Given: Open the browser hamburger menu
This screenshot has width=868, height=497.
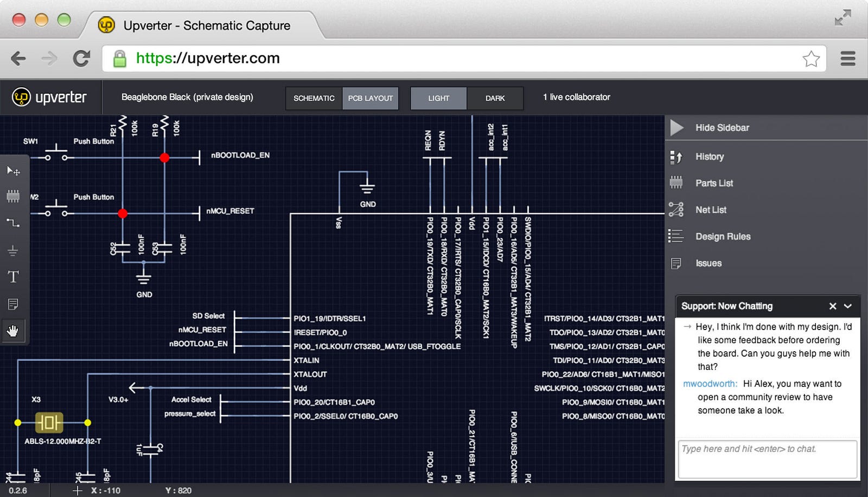Looking at the screenshot, I should point(848,59).
